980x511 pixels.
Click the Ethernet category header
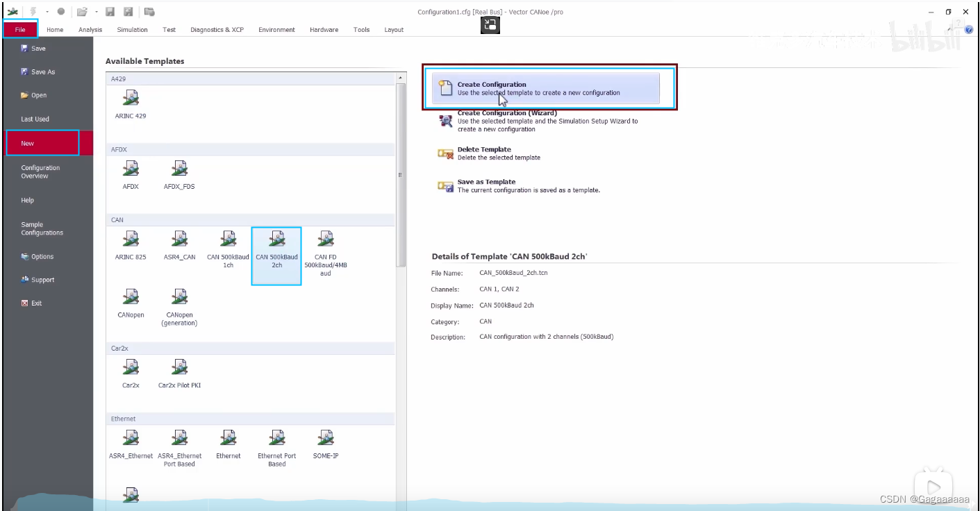coord(250,419)
